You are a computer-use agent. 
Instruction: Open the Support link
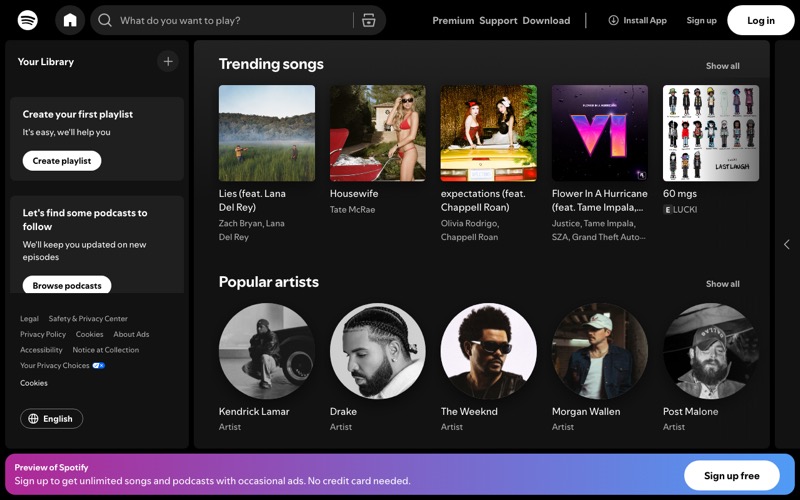point(498,20)
